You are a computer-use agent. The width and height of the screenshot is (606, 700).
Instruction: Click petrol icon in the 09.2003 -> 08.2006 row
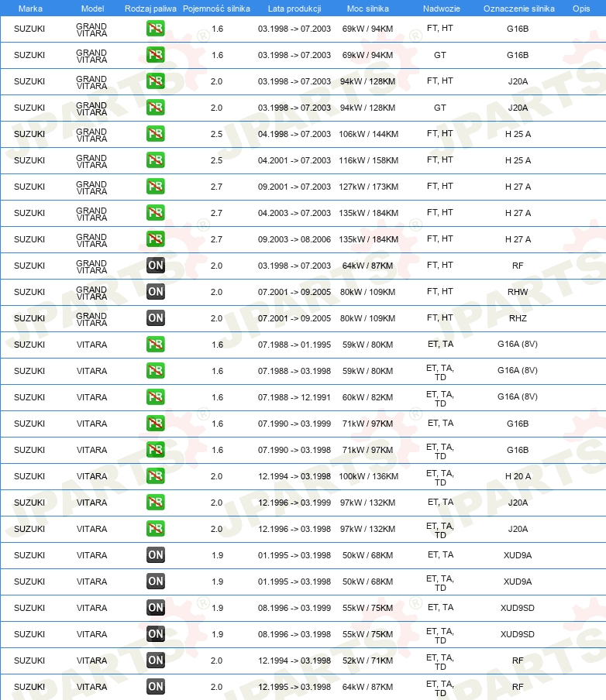tap(156, 239)
